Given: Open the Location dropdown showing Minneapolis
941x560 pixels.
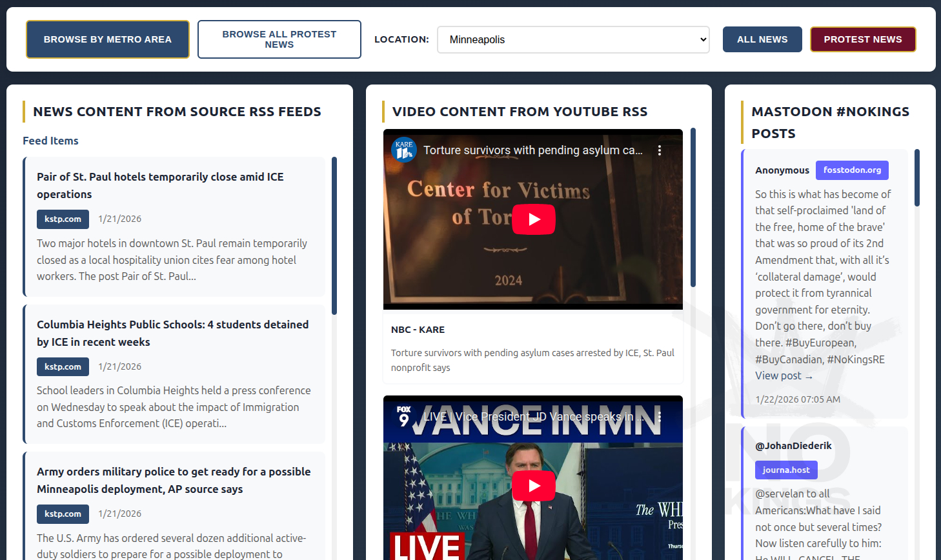Looking at the screenshot, I should [x=573, y=39].
